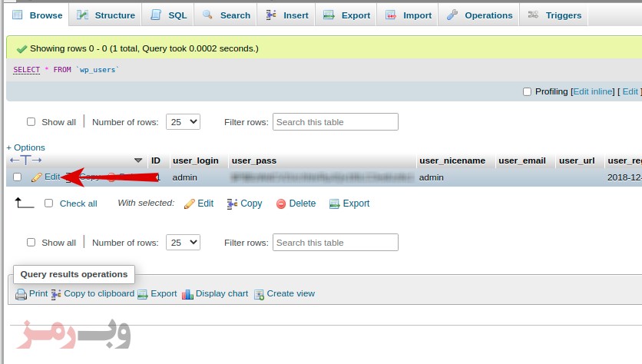Click pencil icon in admin row

[37, 177]
